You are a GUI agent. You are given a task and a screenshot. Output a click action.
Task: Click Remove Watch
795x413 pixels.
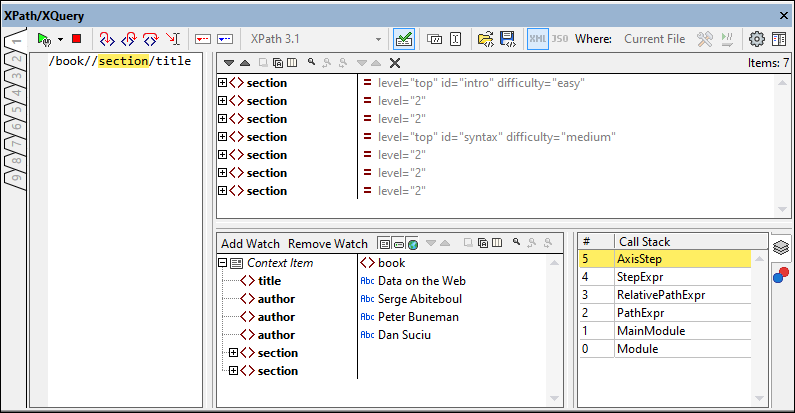(327, 243)
